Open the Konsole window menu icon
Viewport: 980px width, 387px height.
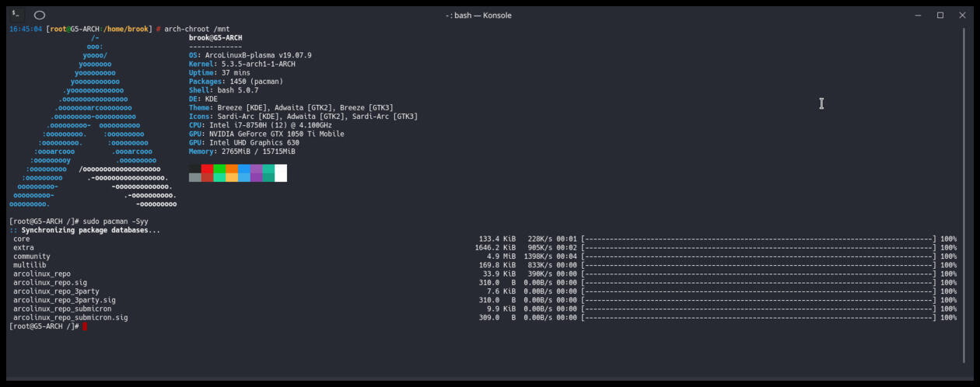tap(16, 15)
